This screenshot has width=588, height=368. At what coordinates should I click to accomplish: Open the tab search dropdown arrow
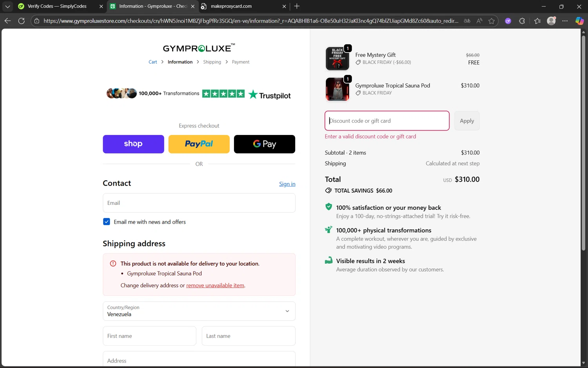[7, 6]
